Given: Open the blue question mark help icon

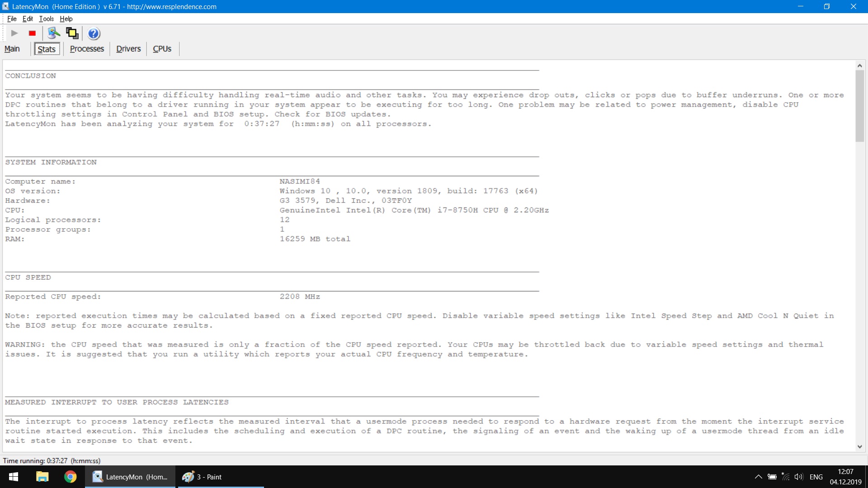Looking at the screenshot, I should point(94,33).
